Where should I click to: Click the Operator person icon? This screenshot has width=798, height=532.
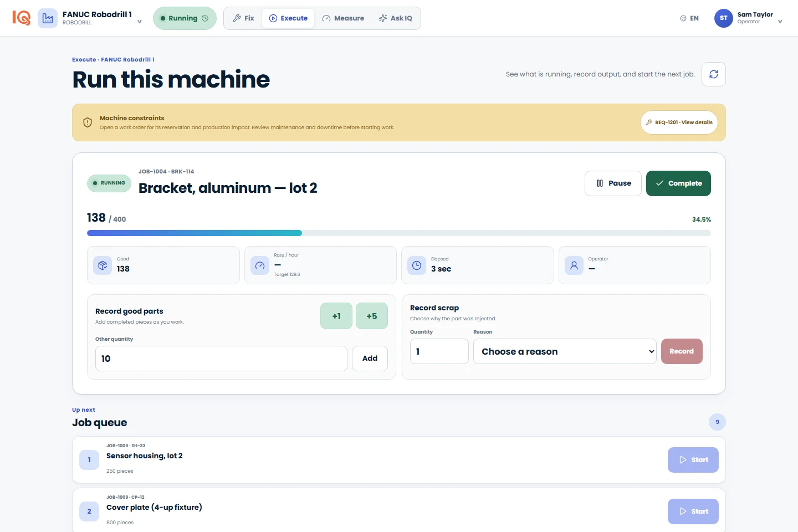click(x=574, y=265)
